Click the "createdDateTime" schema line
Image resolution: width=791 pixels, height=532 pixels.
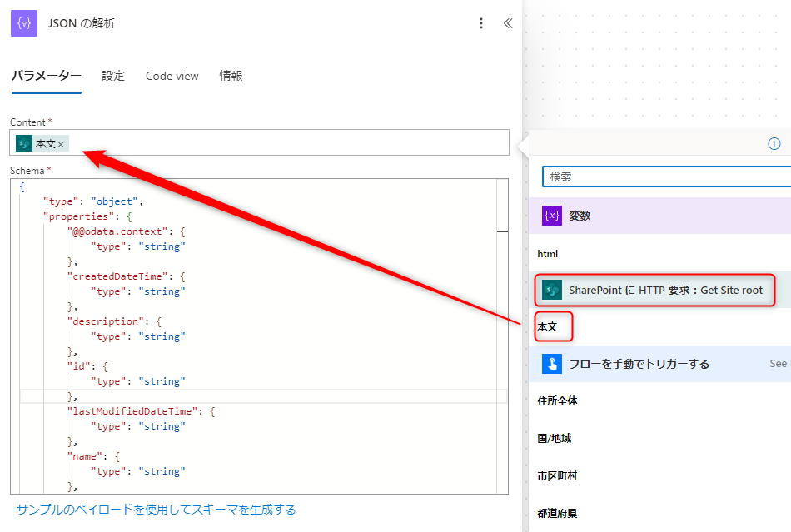pos(126,276)
